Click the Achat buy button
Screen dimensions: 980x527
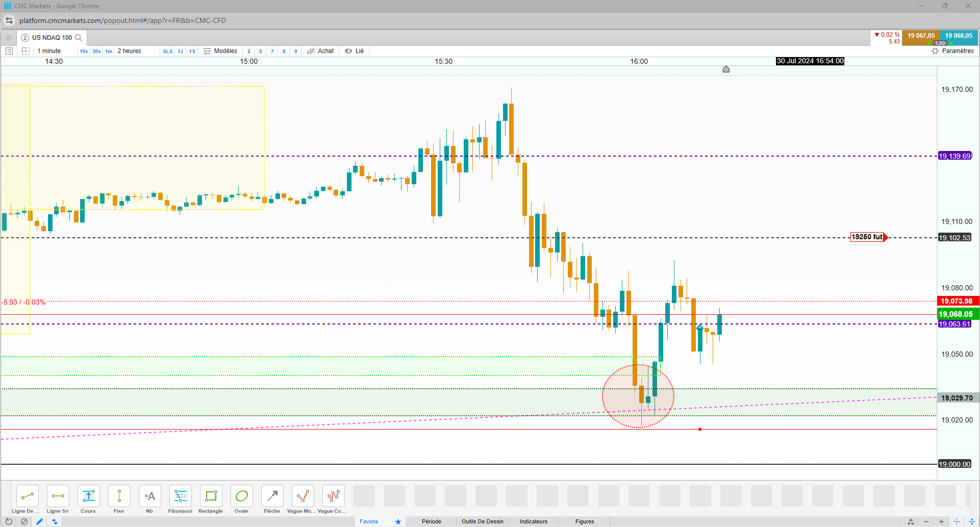[320, 51]
